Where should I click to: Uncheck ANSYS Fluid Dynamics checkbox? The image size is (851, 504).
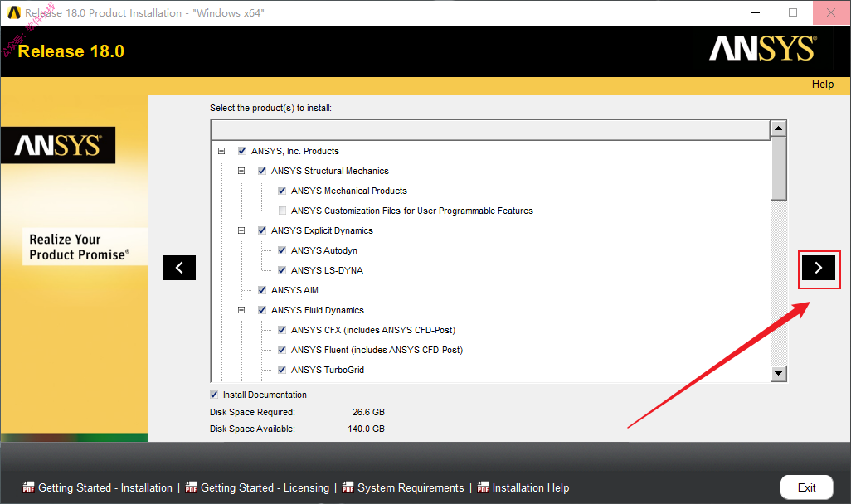[x=262, y=310]
